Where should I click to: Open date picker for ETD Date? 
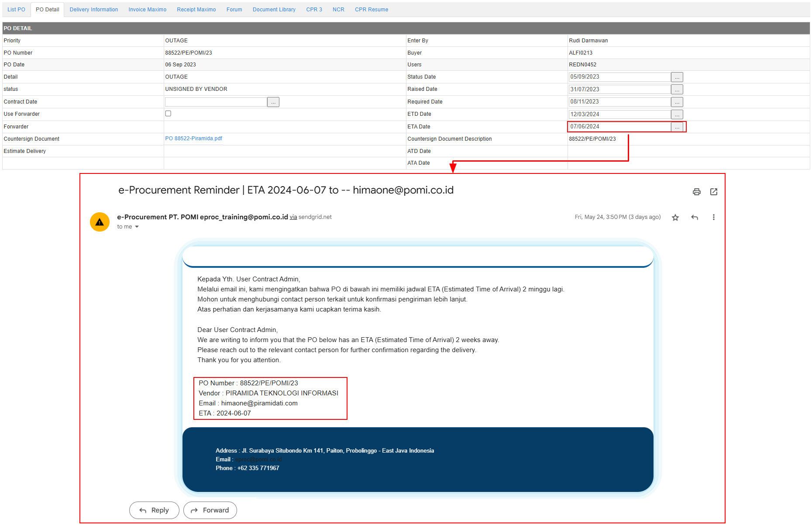[677, 114]
